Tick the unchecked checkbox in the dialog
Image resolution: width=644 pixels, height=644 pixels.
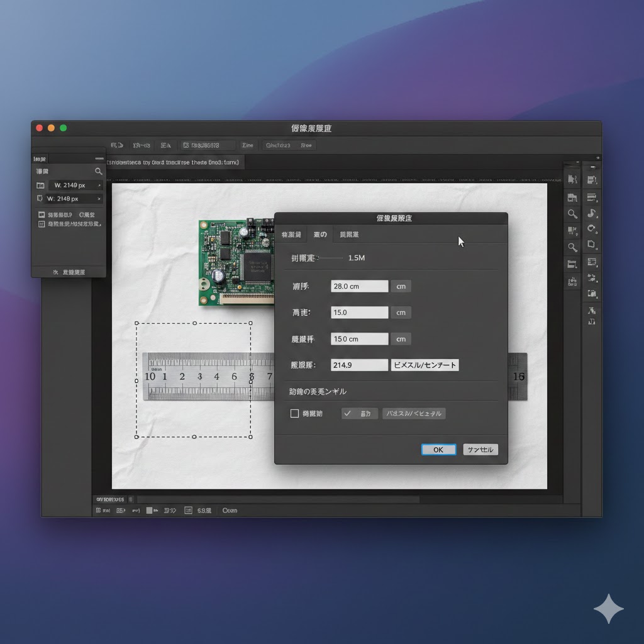[294, 414]
